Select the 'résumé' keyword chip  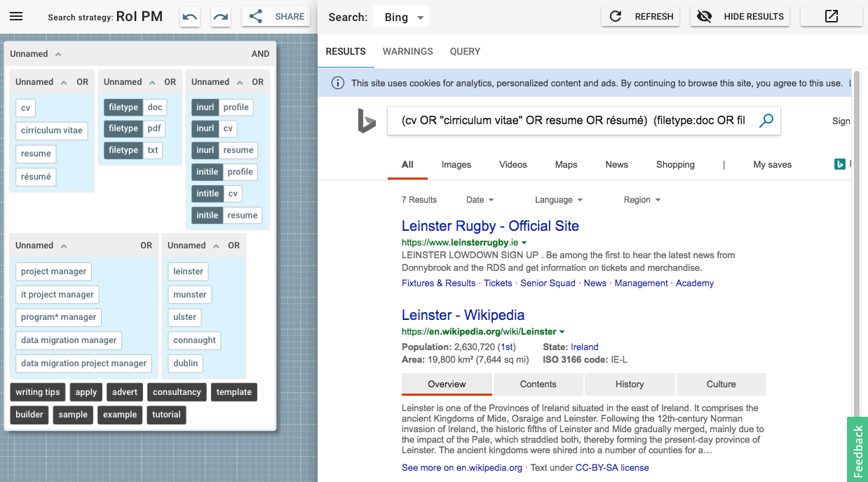pyautogui.click(x=36, y=177)
